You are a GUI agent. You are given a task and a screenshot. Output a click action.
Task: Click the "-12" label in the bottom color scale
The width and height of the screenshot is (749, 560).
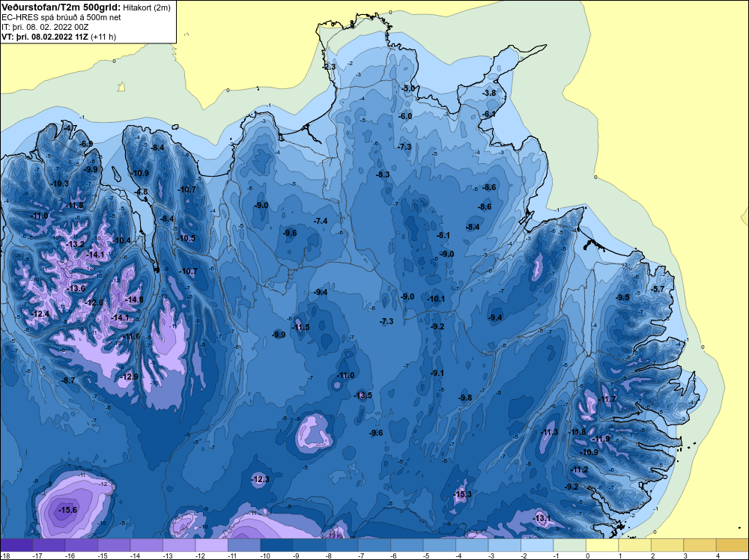tap(198, 556)
